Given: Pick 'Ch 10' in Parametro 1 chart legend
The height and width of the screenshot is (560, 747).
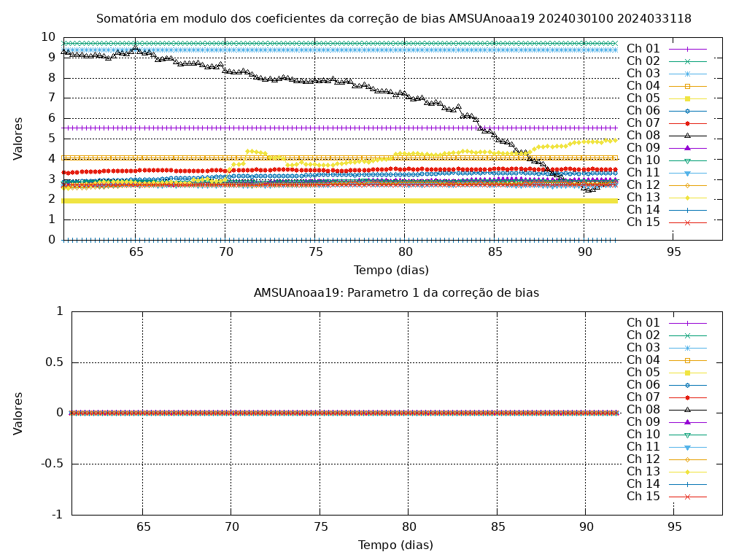Looking at the screenshot, I should point(643,435).
